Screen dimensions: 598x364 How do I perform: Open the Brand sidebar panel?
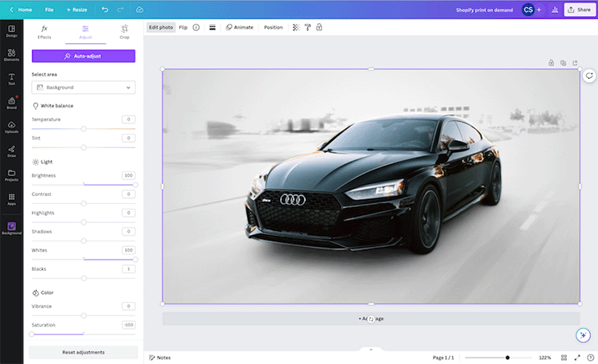[11, 103]
